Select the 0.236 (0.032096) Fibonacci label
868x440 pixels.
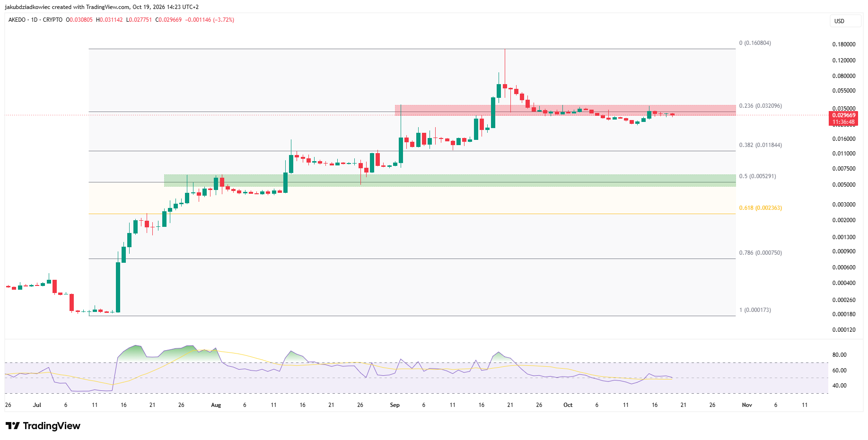click(760, 106)
